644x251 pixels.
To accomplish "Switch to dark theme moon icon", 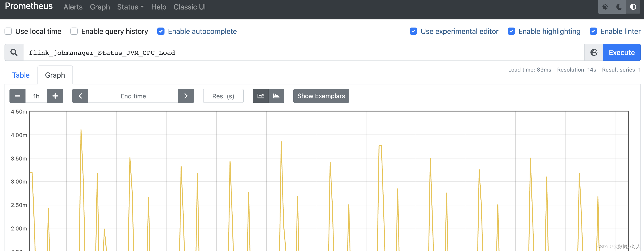I will (619, 7).
